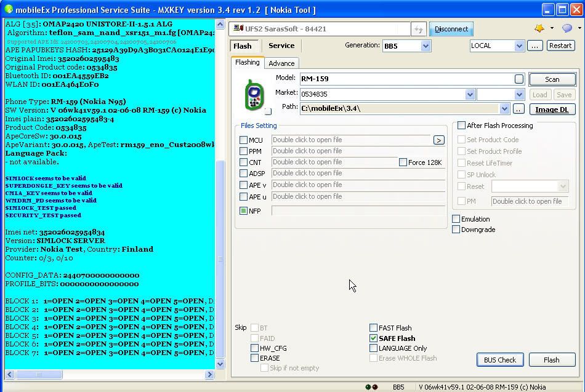Open the second Market dropdown

(519, 94)
